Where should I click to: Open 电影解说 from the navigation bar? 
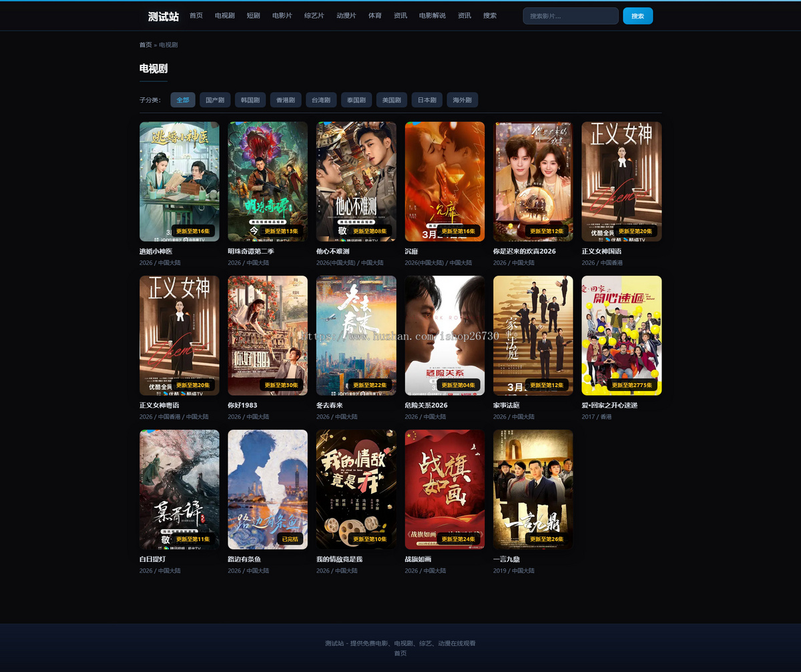click(433, 15)
